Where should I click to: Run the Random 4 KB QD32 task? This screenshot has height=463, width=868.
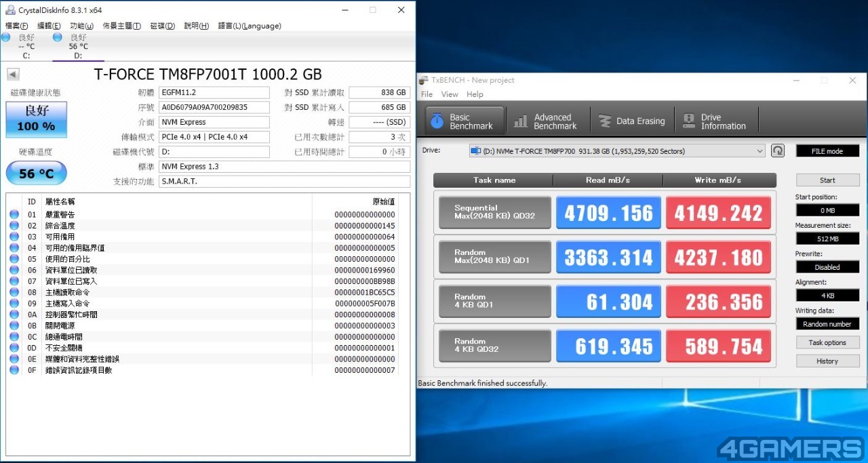(x=495, y=346)
